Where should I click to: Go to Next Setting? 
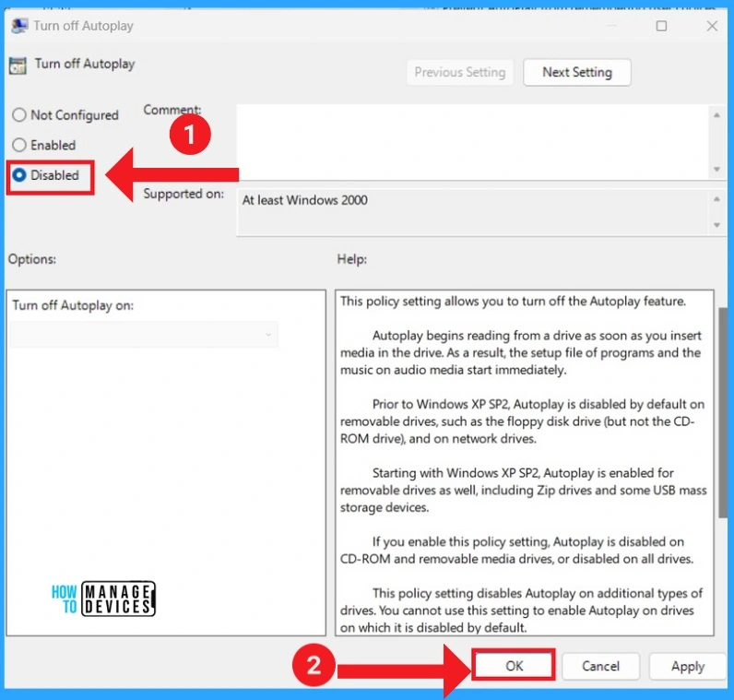[x=576, y=72]
